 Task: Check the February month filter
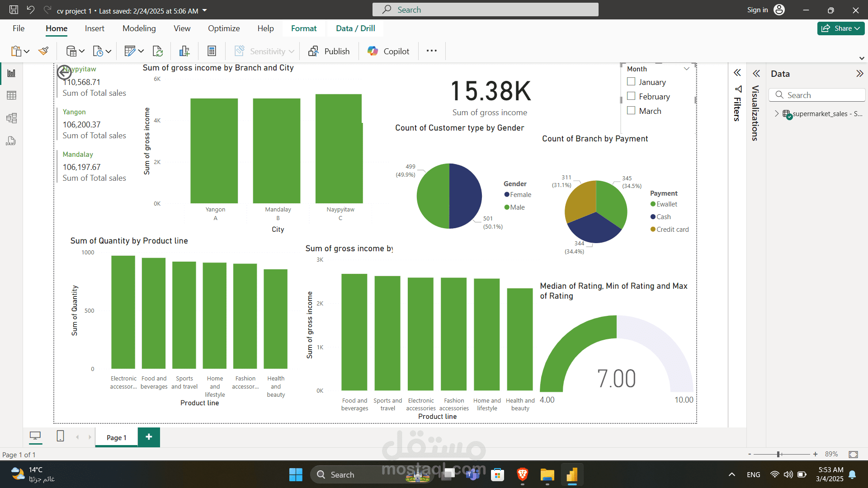click(x=631, y=96)
